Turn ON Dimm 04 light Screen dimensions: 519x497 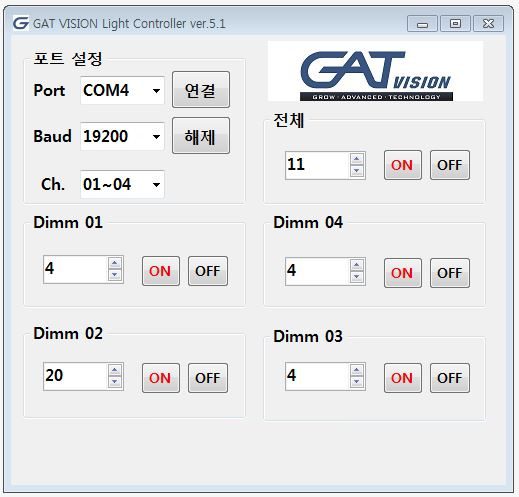(x=403, y=273)
